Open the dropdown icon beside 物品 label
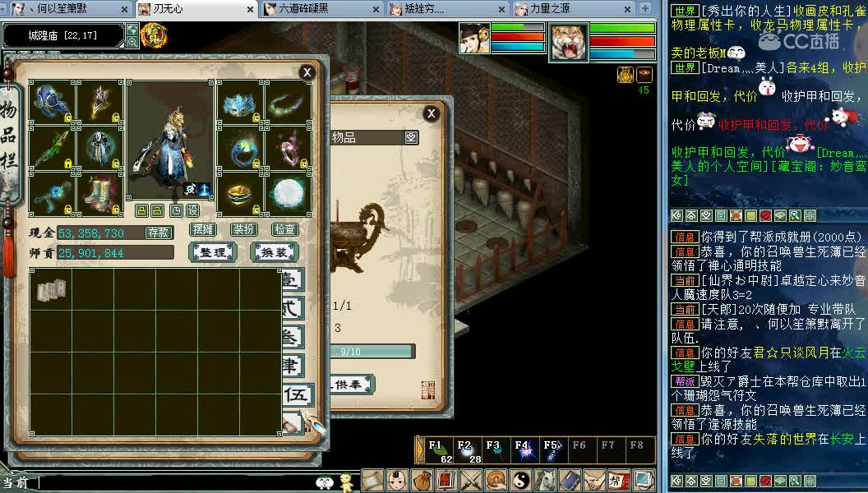The height and width of the screenshot is (493, 868). tap(411, 137)
